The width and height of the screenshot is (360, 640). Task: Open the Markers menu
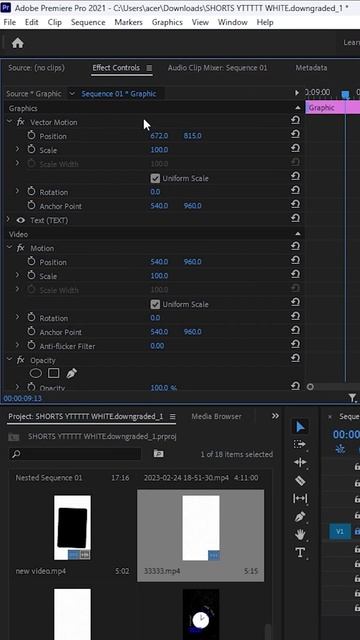tap(129, 22)
